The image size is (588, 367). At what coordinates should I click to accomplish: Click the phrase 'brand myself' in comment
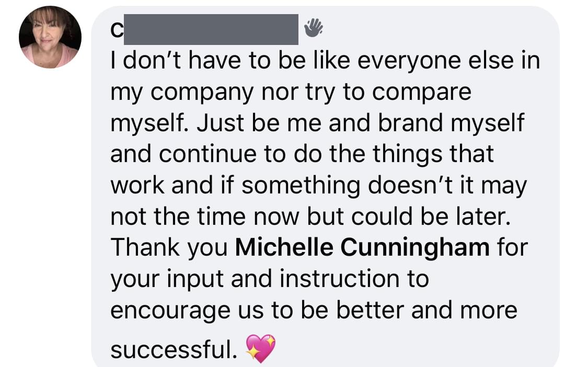click(x=451, y=123)
